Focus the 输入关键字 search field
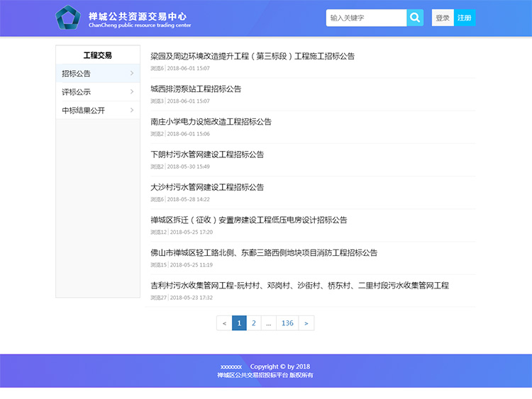The image size is (532, 399). point(366,18)
